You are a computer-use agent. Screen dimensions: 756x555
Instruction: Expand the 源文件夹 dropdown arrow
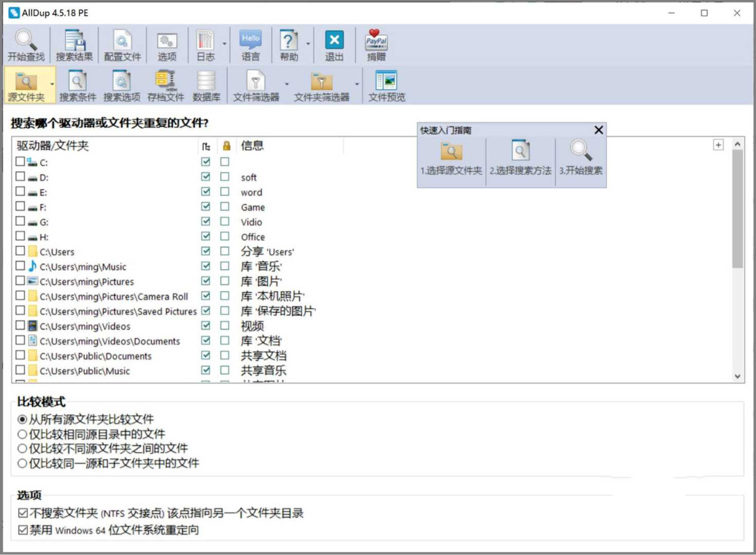coord(52,84)
